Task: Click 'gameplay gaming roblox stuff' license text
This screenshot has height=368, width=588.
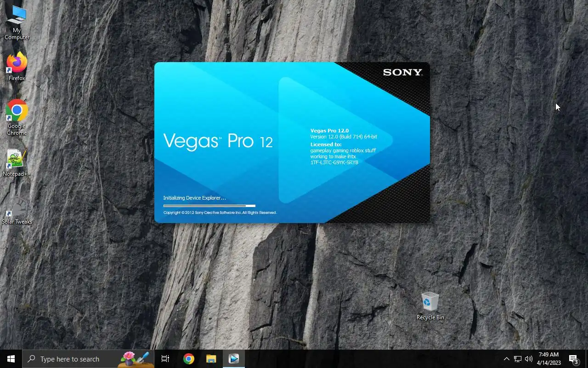Action: pyautogui.click(x=343, y=150)
